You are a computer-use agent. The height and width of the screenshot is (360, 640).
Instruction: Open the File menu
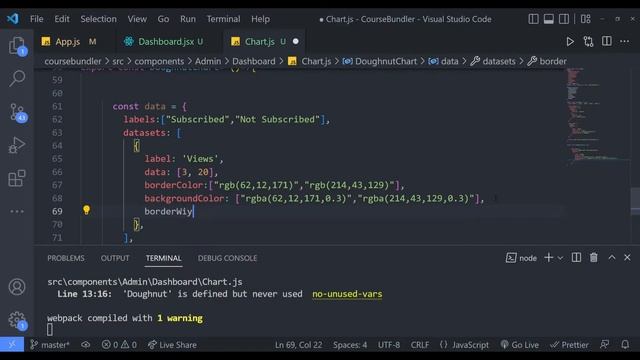(36, 19)
